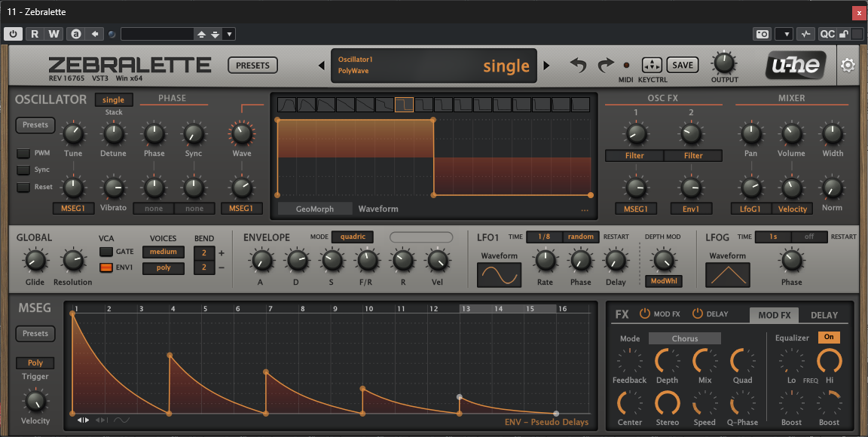Switch to the DELAY tab

click(824, 315)
